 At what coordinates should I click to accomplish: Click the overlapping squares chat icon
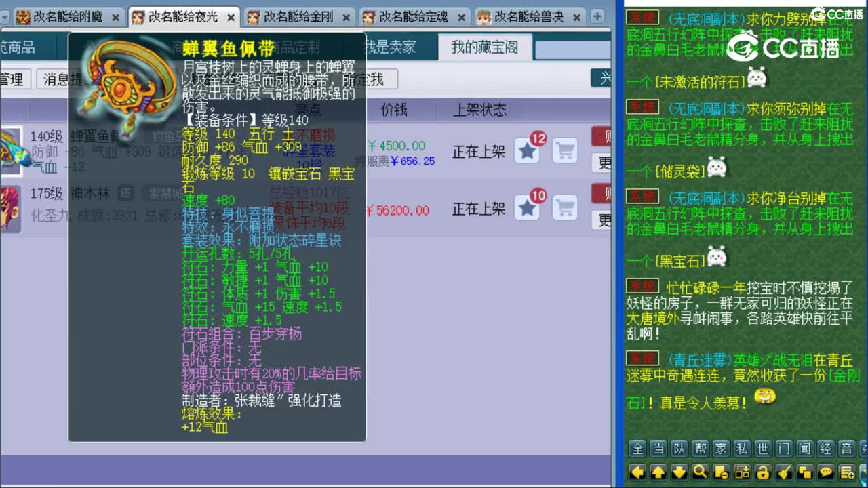804,472
